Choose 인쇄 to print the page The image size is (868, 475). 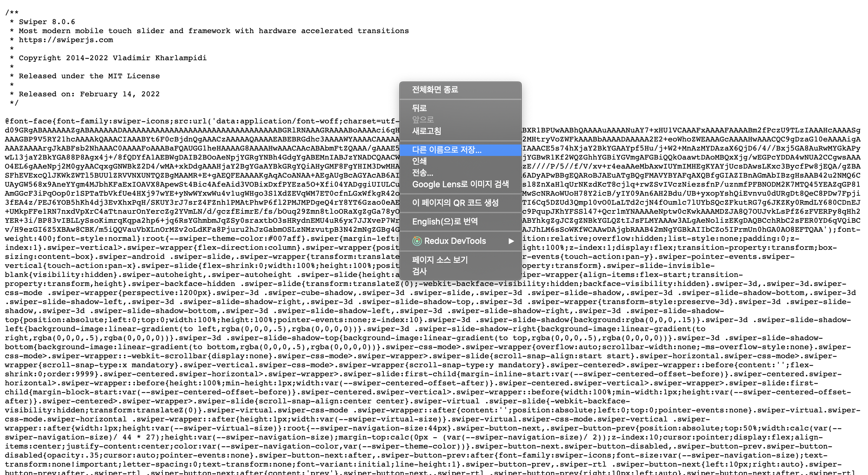[x=419, y=161]
